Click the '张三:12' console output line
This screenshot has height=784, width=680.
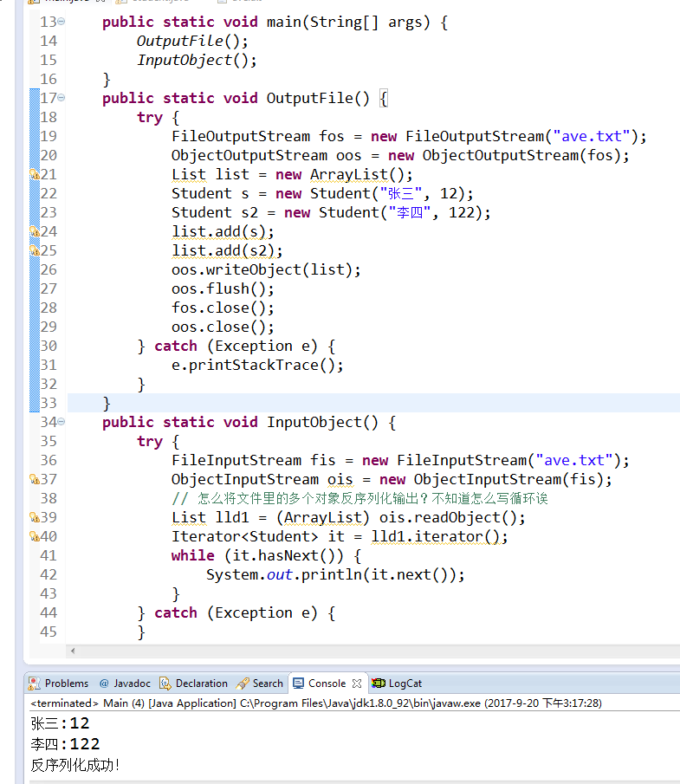(60, 723)
